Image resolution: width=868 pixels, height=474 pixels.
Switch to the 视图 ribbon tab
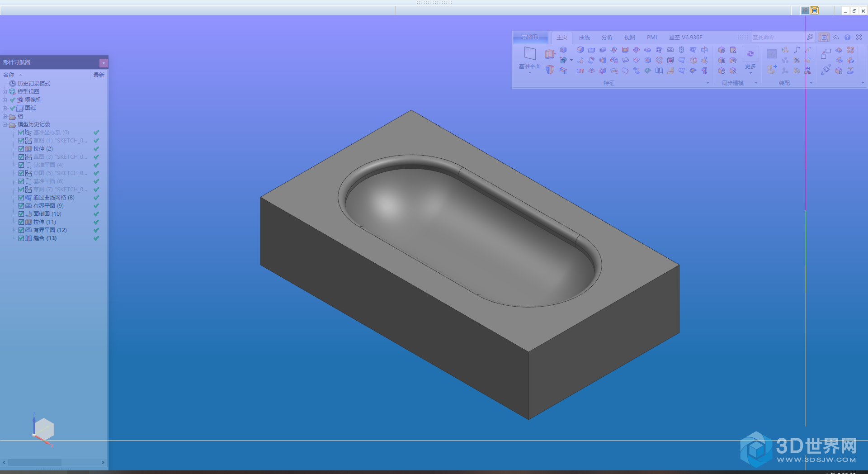(630, 38)
